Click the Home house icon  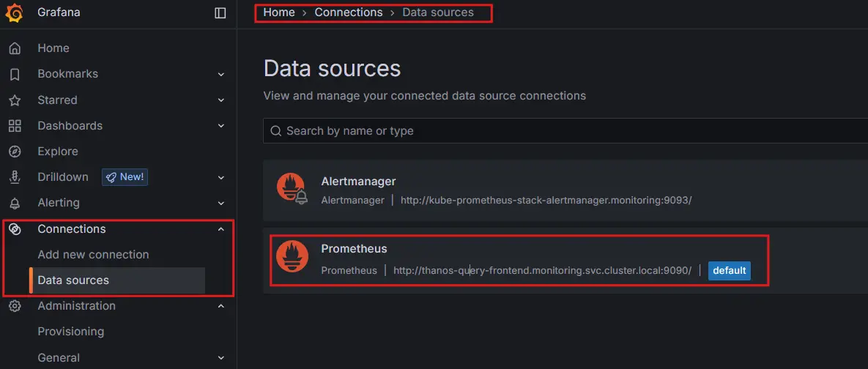pyautogui.click(x=15, y=48)
